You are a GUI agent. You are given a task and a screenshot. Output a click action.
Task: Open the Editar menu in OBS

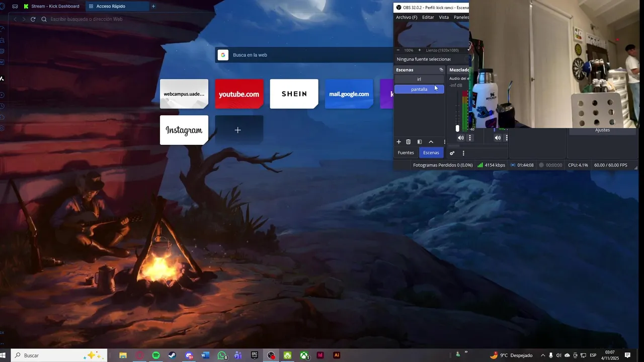(428, 17)
